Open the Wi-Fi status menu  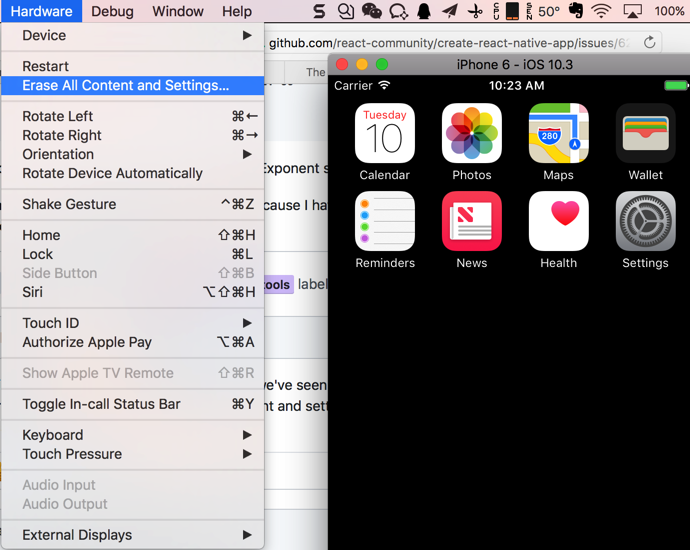[601, 11]
